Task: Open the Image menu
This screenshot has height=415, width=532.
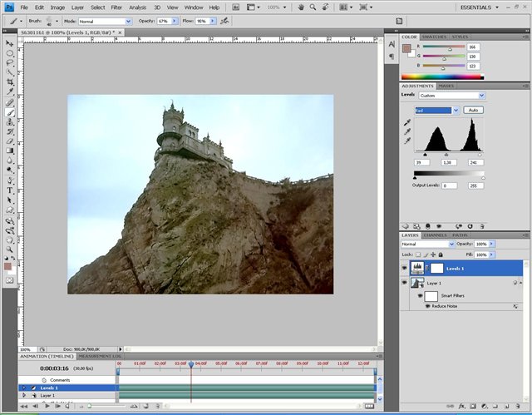Action: click(57, 7)
